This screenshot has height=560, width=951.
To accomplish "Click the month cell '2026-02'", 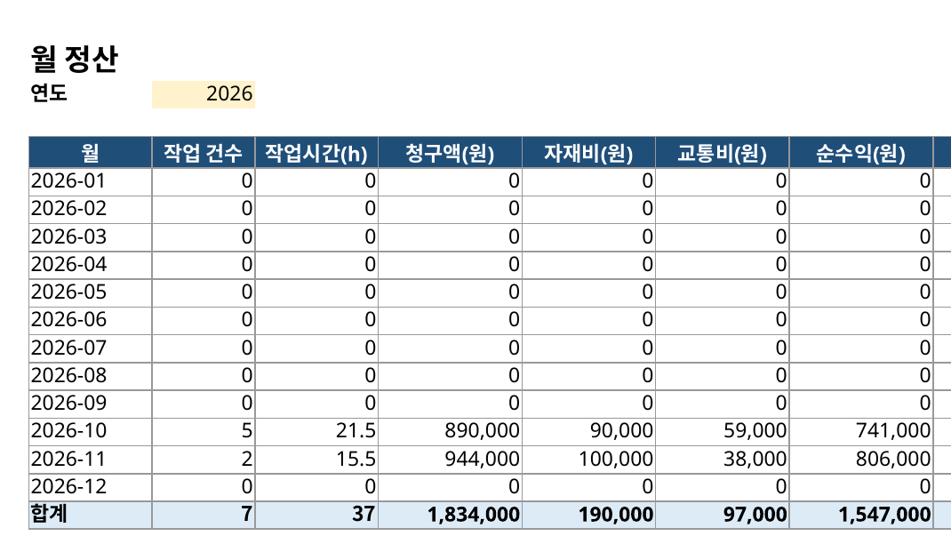I will click(x=91, y=209).
